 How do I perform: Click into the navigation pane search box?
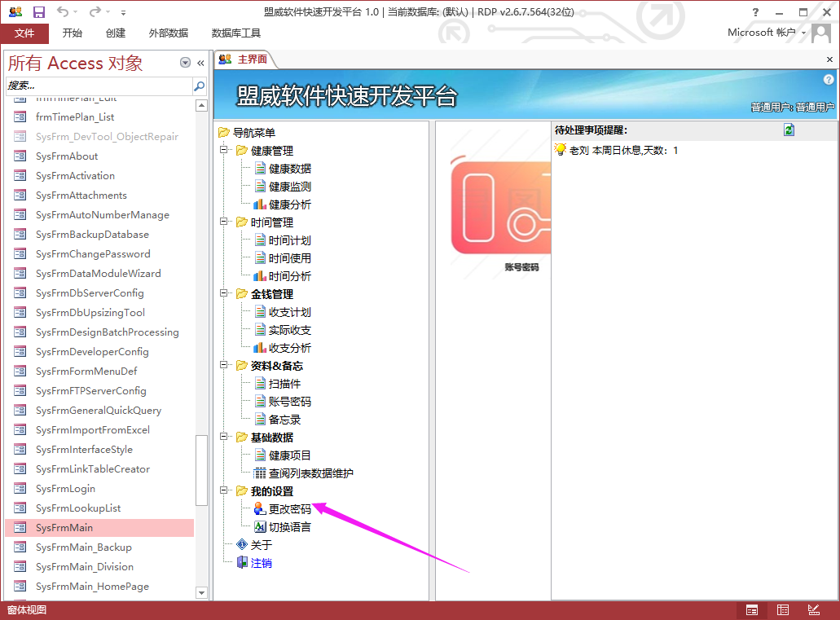99,86
